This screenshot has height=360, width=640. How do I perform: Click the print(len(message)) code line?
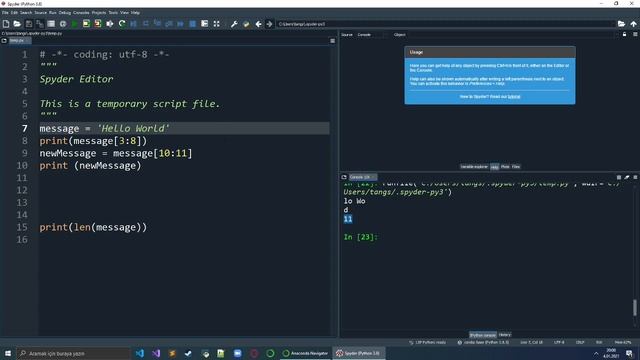coord(93,227)
